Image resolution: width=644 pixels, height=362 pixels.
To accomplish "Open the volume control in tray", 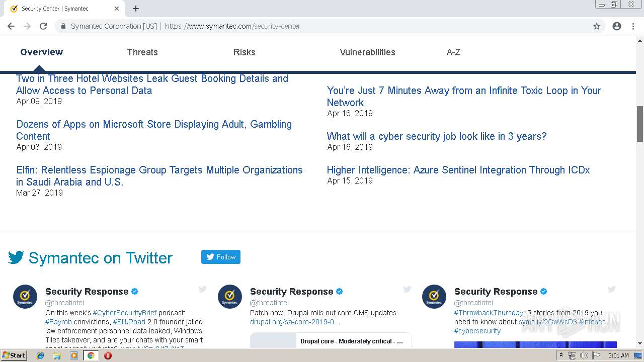I will pos(584,355).
